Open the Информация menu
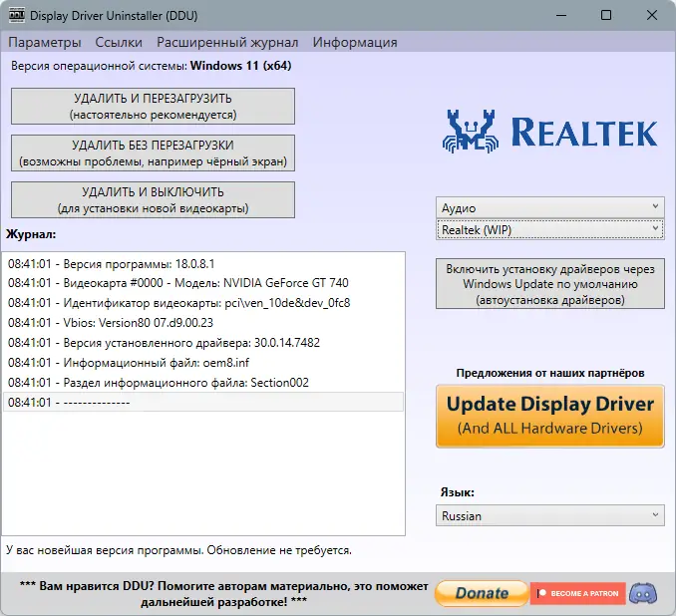676x616 pixels. click(x=355, y=42)
